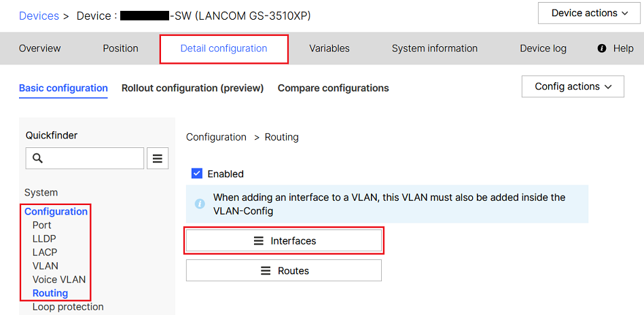Open the Device actions dropdown
The height and width of the screenshot is (315, 644).
[589, 14]
